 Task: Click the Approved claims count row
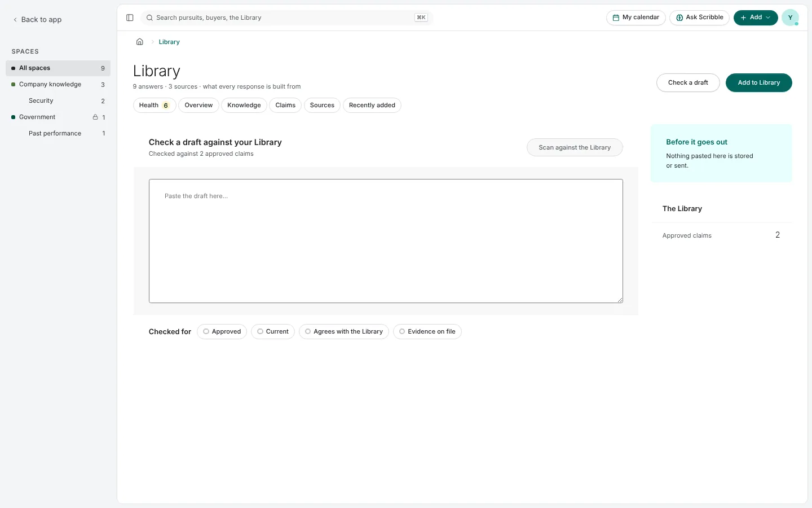(x=721, y=235)
